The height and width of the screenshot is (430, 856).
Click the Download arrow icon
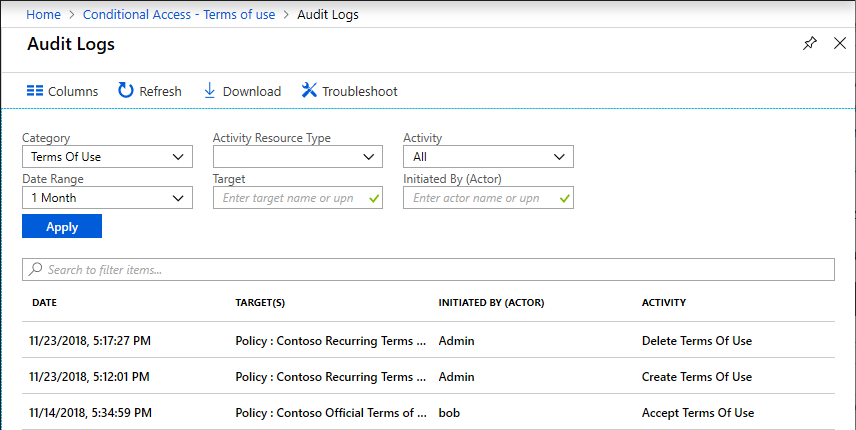(x=210, y=91)
